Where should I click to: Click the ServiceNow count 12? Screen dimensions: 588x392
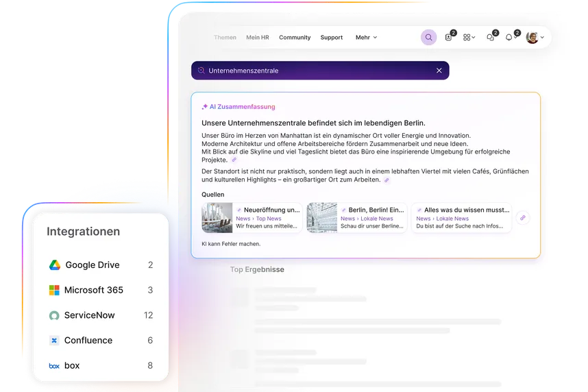pos(149,315)
